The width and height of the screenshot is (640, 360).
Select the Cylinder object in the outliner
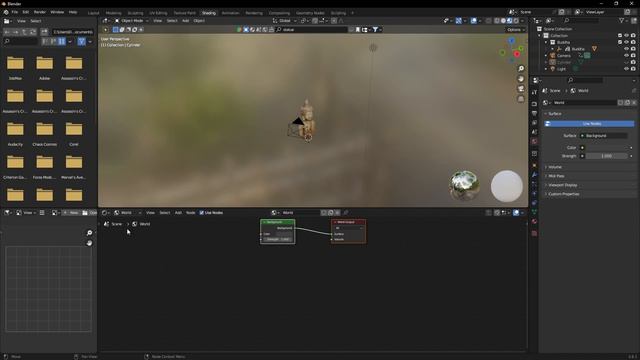click(564, 62)
